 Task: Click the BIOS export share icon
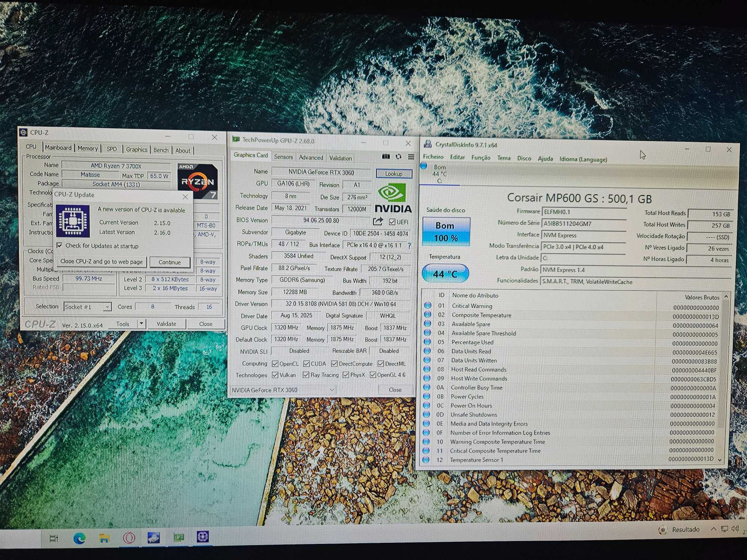click(x=378, y=221)
